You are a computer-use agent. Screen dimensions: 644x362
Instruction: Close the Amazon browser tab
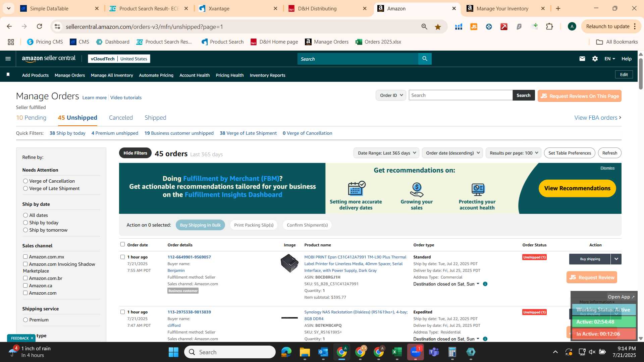pos(454,8)
